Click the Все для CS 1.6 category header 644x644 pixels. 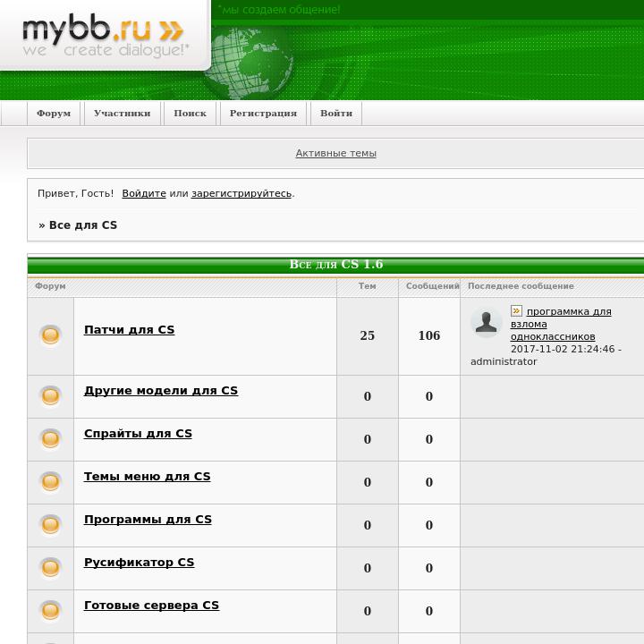[x=336, y=264]
